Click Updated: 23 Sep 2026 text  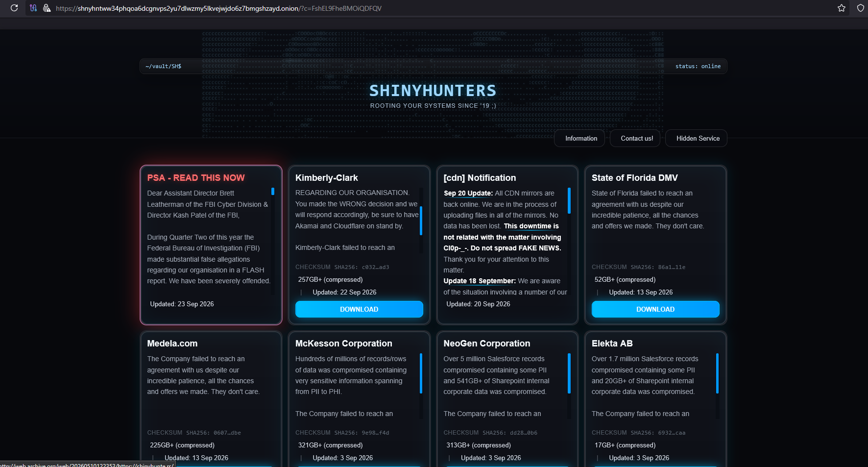coord(182,304)
